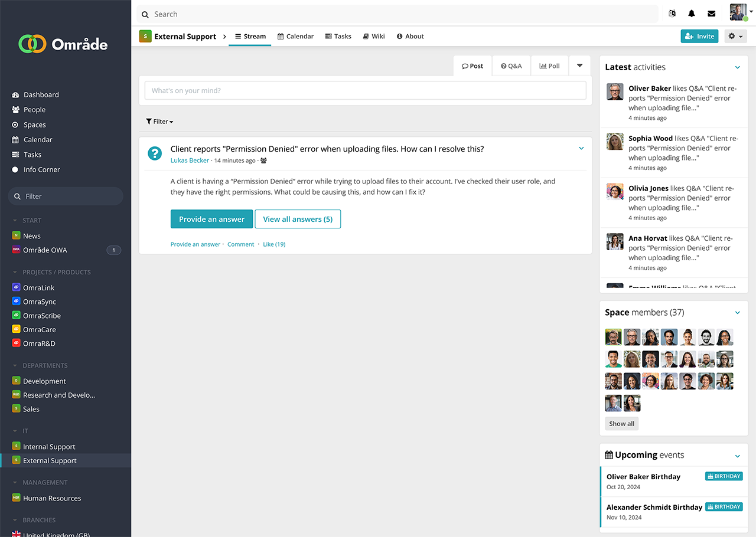Click the Q&A question mark icon on post
Viewport: 756px width, 537px height.
click(154, 153)
